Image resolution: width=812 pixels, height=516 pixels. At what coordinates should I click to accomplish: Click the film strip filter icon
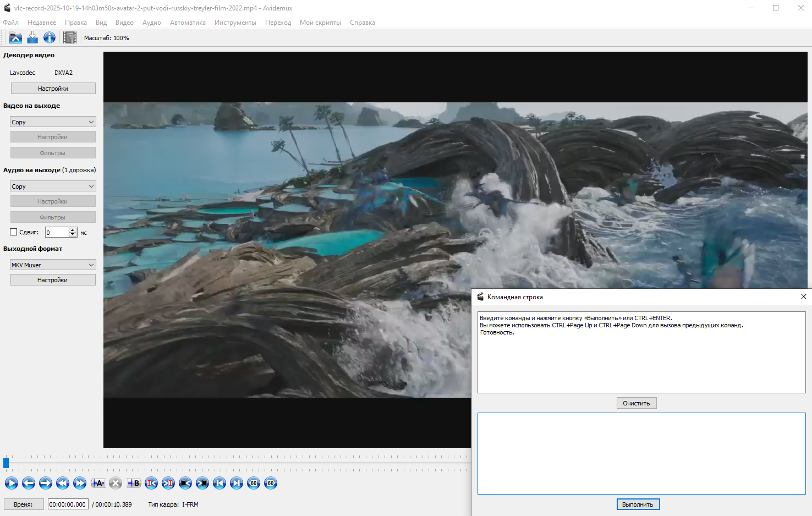70,37
